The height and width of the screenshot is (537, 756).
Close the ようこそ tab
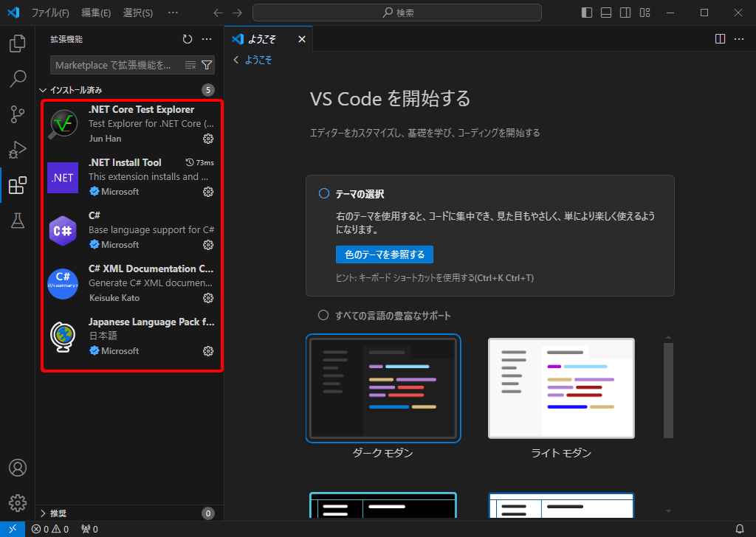click(x=302, y=39)
